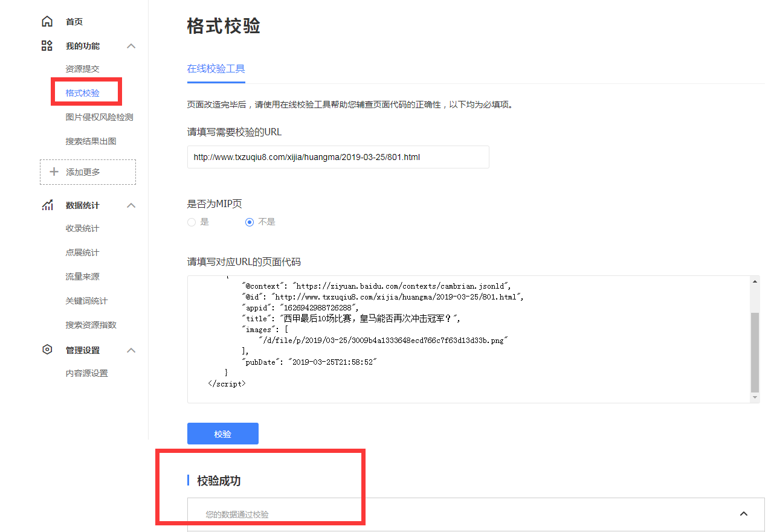Open 图片侵权风险检测 in the sidebar
The height and width of the screenshot is (532, 774).
click(99, 117)
